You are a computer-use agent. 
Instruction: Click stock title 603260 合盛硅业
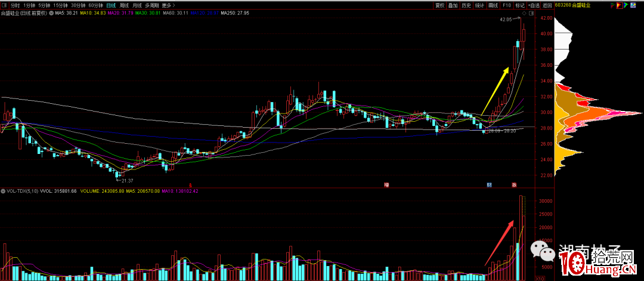(572, 5)
